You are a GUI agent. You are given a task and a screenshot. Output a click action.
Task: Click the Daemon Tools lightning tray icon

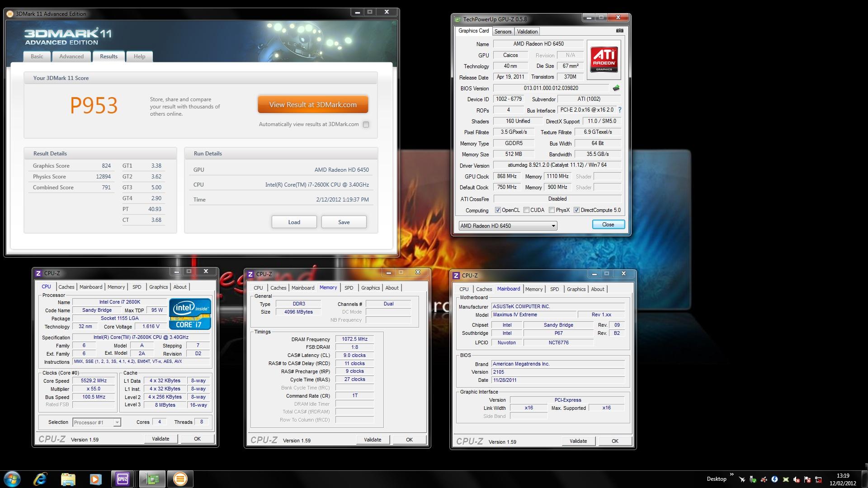pyautogui.click(x=774, y=479)
